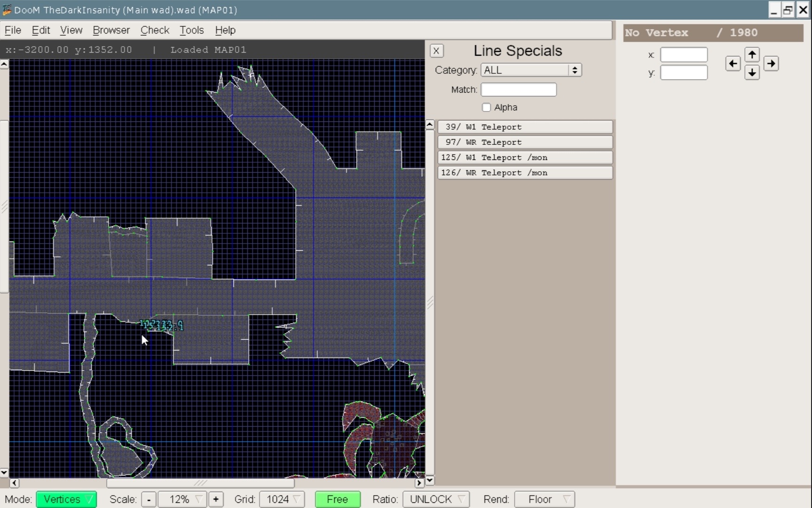Select 97/ WR Teleport line special
Image resolution: width=812 pixels, height=508 pixels.
pos(525,142)
